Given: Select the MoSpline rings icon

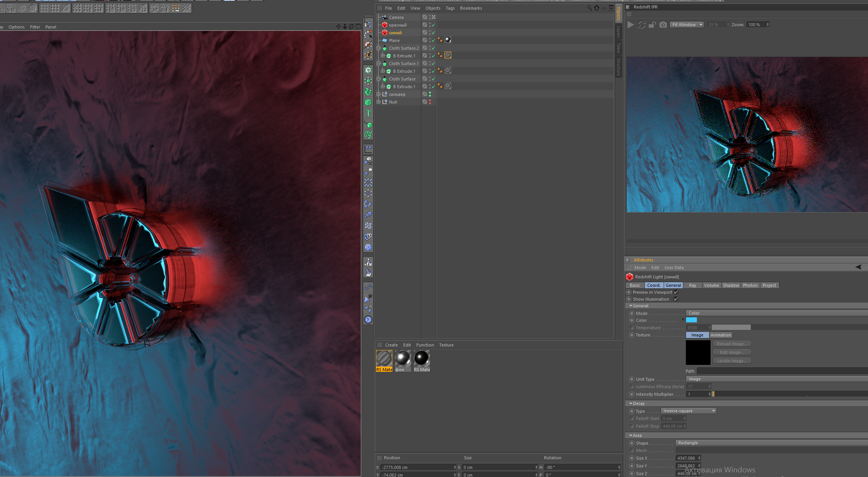Looking at the screenshot, I should point(368,236).
